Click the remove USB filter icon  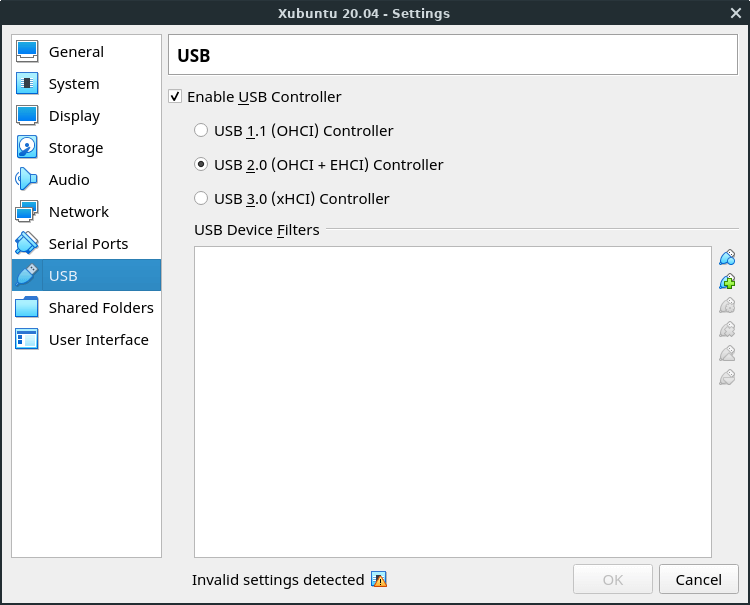point(727,330)
